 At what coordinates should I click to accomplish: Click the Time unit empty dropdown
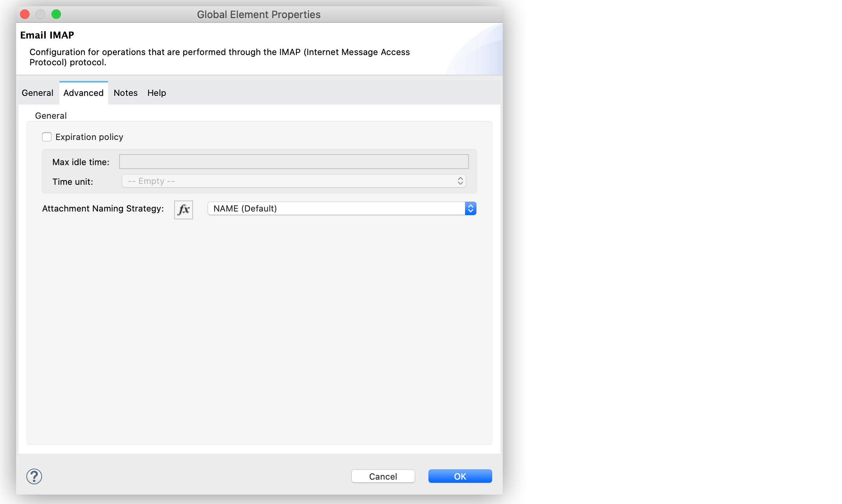click(x=293, y=180)
